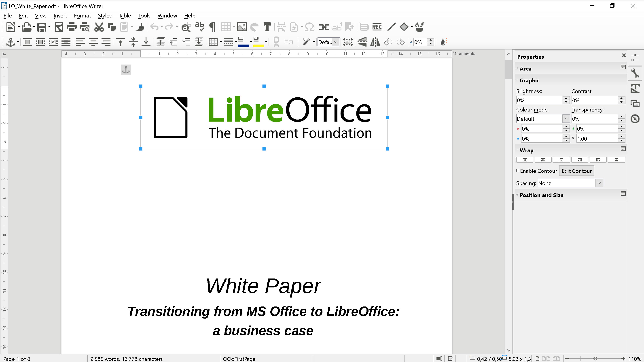Select single-page view in status bar
This screenshot has width=644, height=362.
pos(537,359)
